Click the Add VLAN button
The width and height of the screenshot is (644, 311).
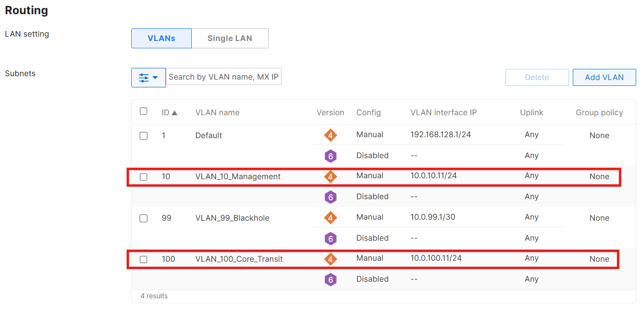pyautogui.click(x=604, y=77)
